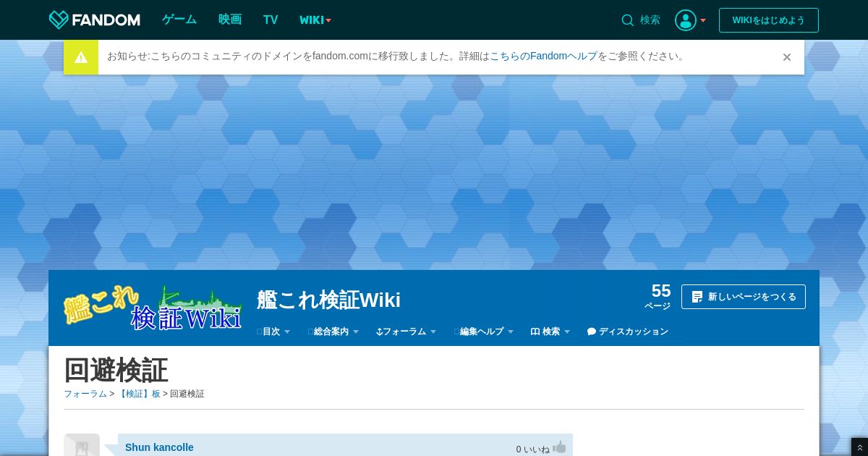Open Shun kancolle user profile link
This screenshot has height=456, width=868.
159,447
